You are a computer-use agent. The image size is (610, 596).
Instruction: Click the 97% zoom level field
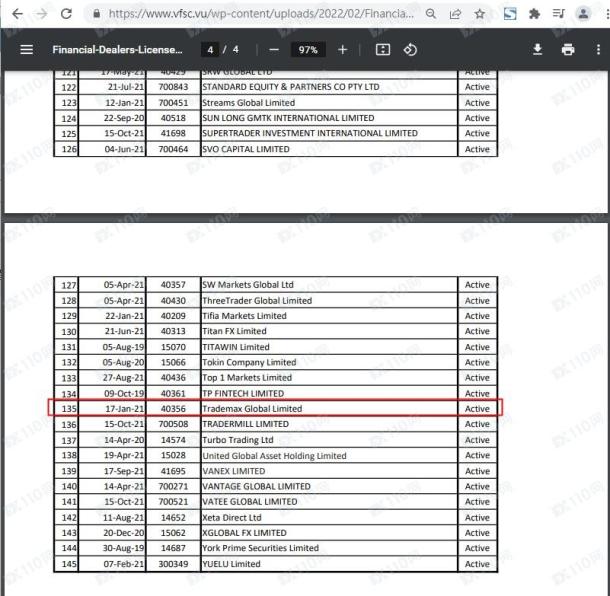(x=308, y=50)
